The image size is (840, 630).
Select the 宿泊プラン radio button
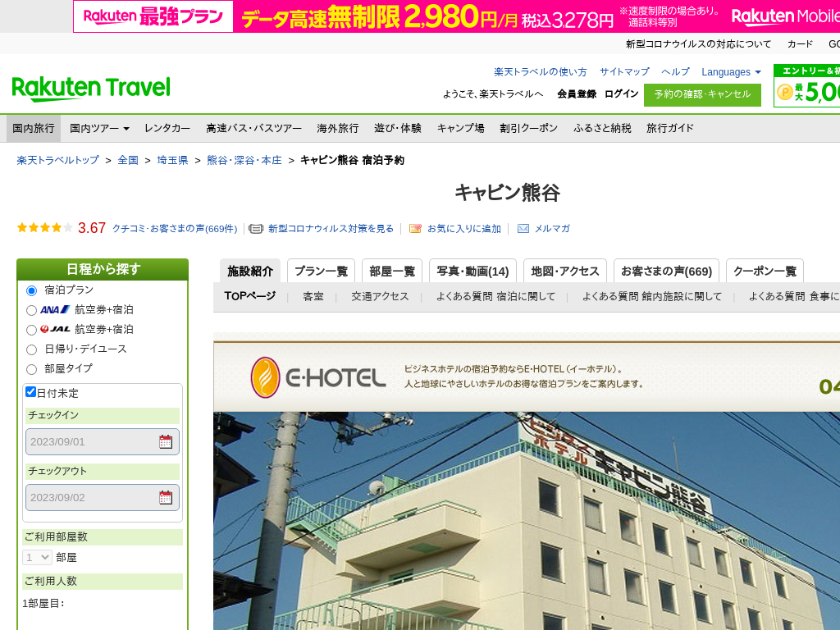(32, 290)
